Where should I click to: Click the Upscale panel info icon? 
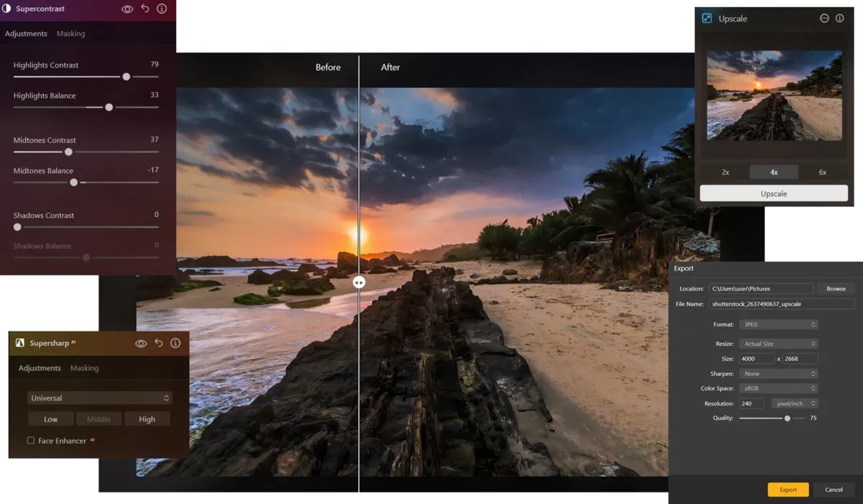pos(840,18)
